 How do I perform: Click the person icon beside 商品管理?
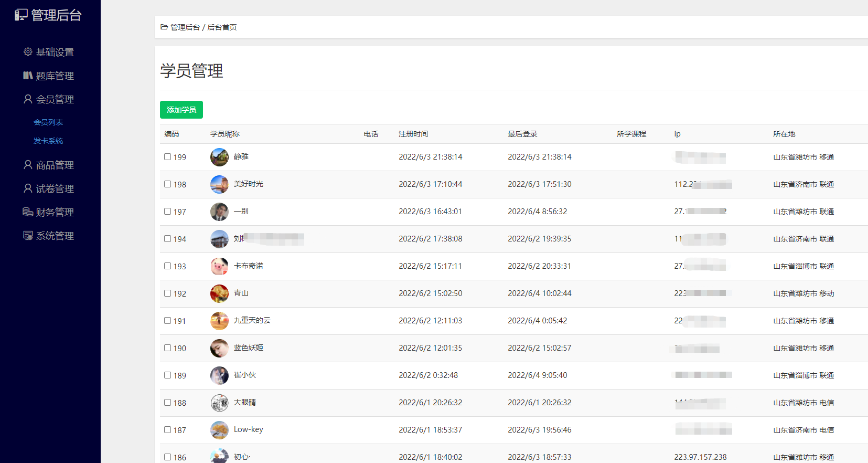pyautogui.click(x=28, y=165)
